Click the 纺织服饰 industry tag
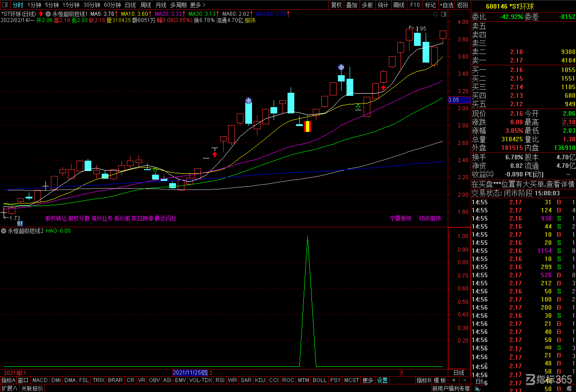This screenshot has width=576, height=392. [x=430, y=219]
